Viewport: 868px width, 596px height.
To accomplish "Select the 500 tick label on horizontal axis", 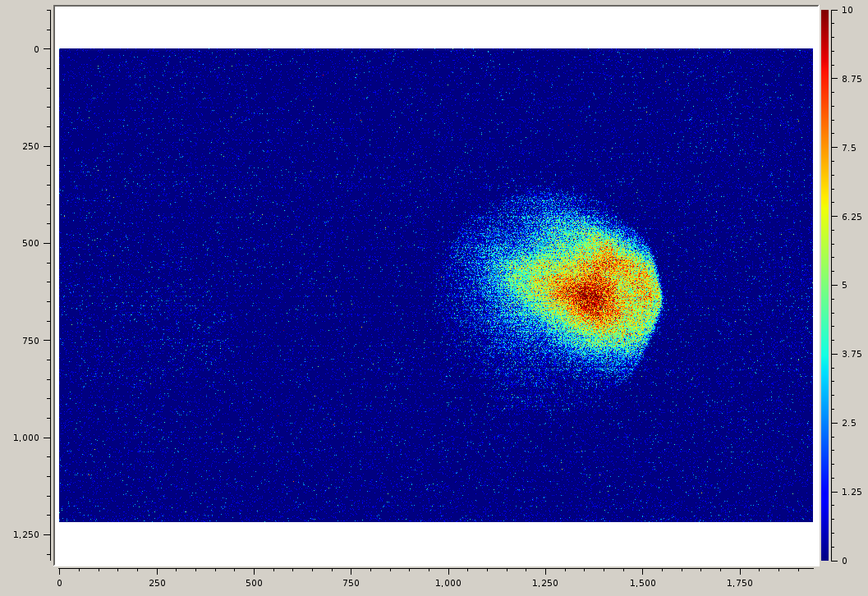I will (254, 583).
